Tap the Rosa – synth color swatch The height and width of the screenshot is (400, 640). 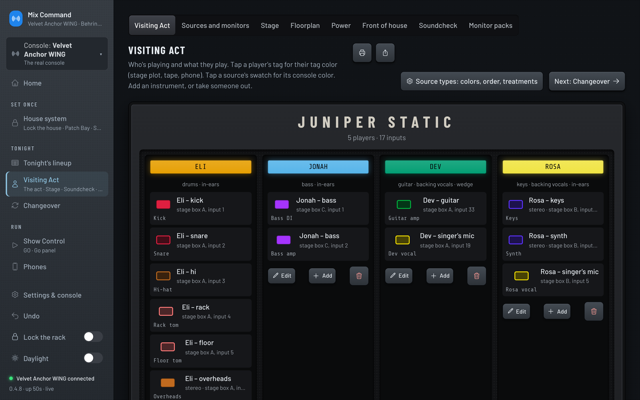click(516, 240)
